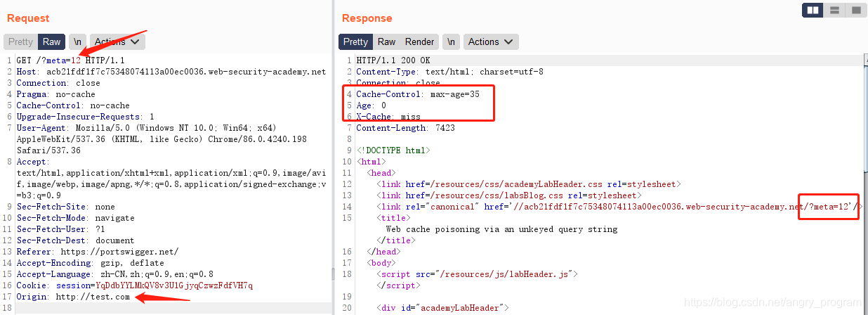Image resolution: width=868 pixels, height=315 pixels.
Task: Switch Response view to Raw tab
Action: pyautogui.click(x=387, y=42)
